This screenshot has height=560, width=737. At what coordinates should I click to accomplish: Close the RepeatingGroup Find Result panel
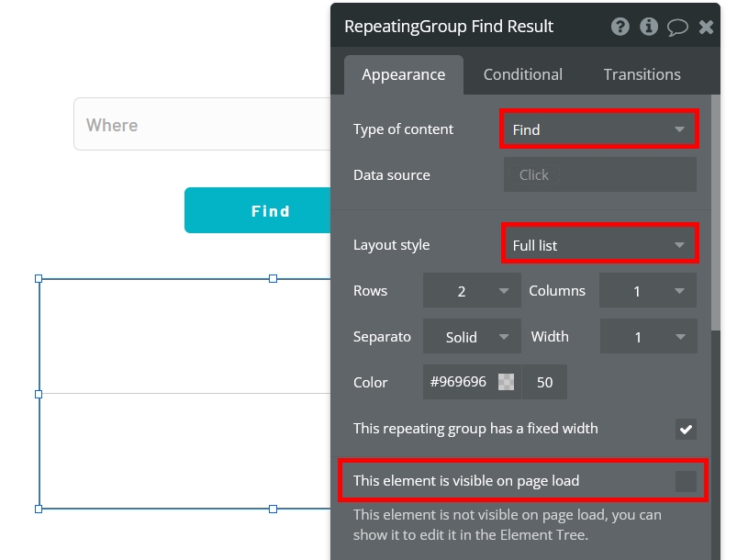pyautogui.click(x=706, y=28)
